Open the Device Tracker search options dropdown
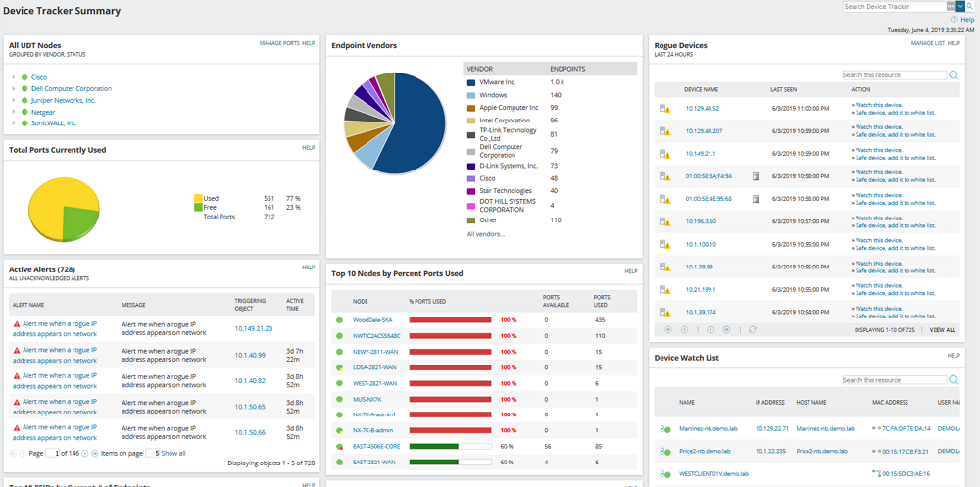This screenshot has height=487, width=980. tap(960, 6)
